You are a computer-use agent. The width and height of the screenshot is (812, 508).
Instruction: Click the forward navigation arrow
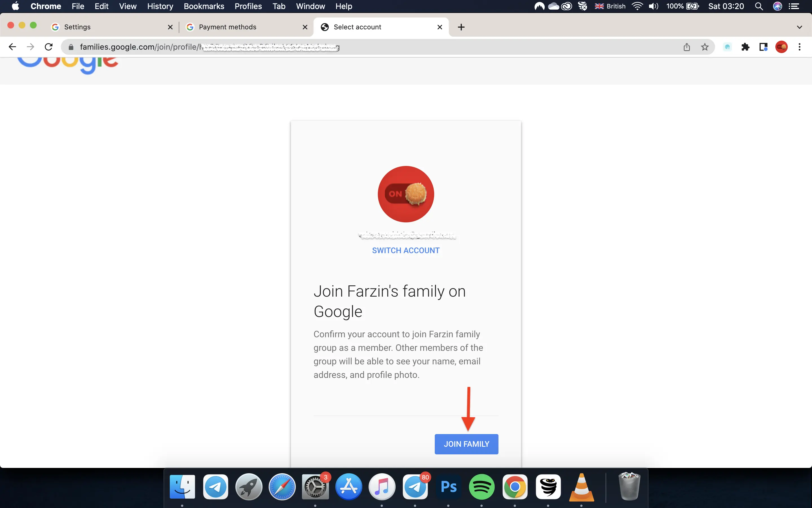point(30,47)
